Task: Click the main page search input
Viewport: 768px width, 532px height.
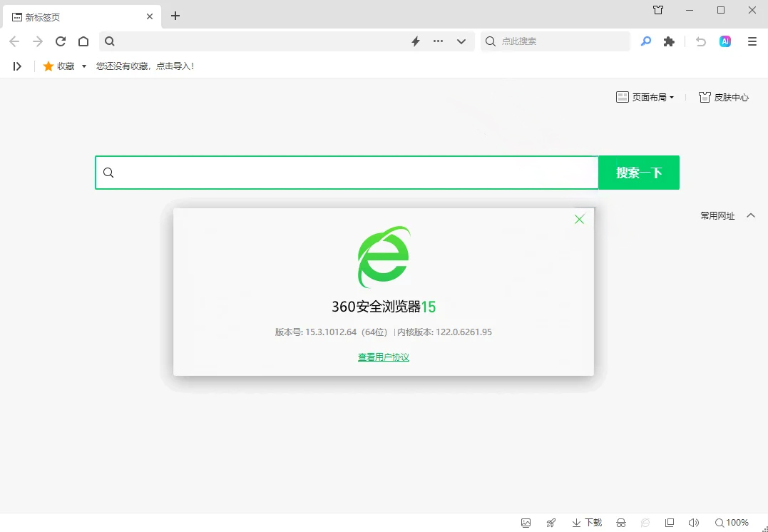Action: [x=347, y=173]
